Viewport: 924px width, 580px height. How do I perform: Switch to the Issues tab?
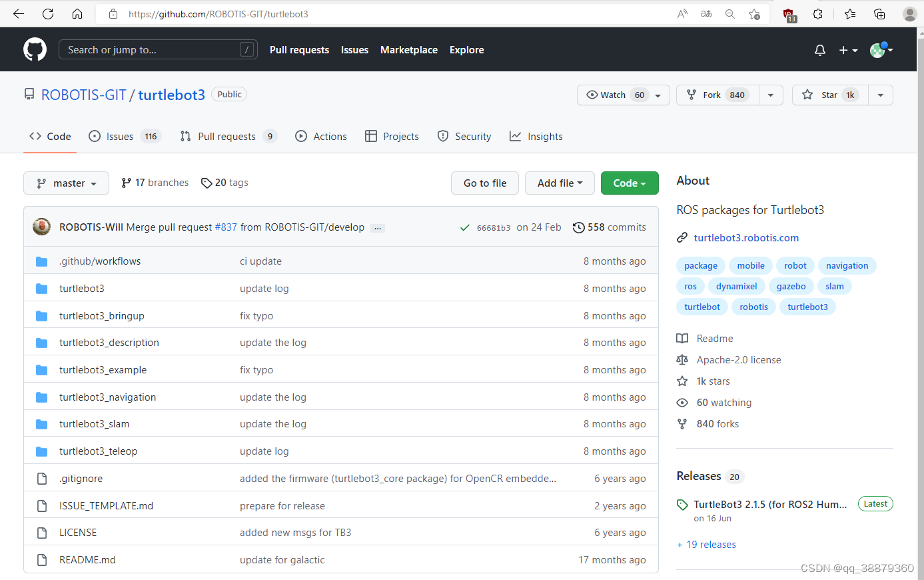(125, 136)
